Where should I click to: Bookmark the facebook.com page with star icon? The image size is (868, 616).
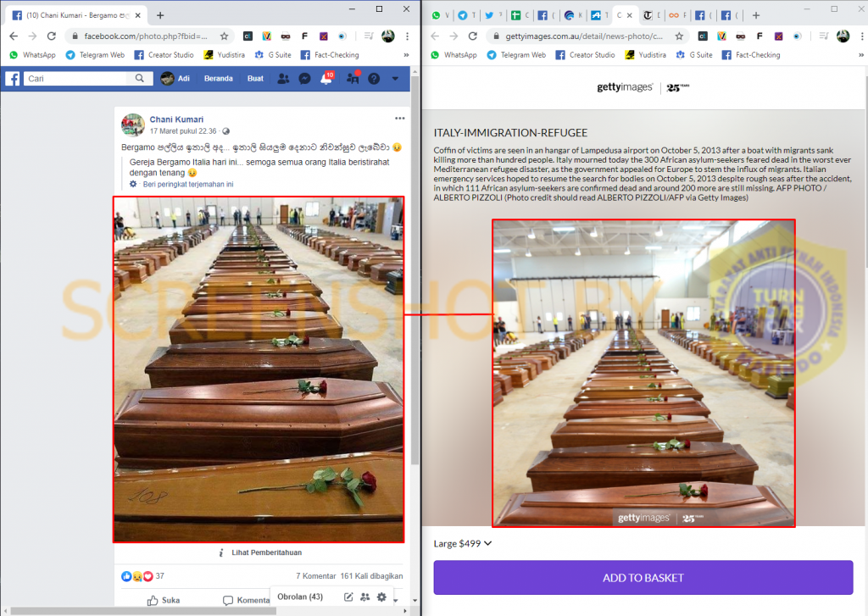224,36
